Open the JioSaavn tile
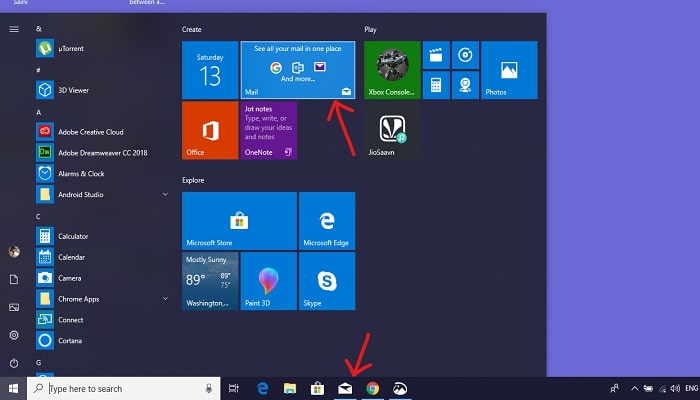This screenshot has height=400, width=700. point(392,130)
